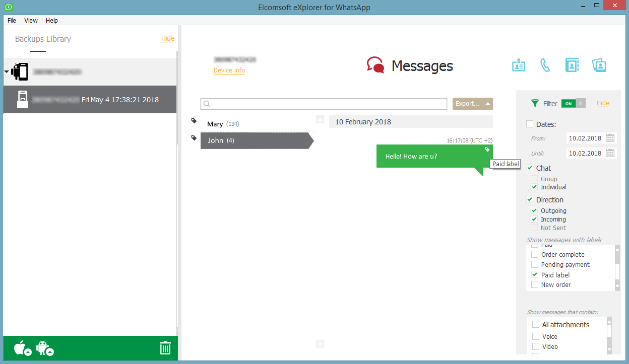Click the message search field
The width and height of the screenshot is (629, 364).
click(324, 104)
